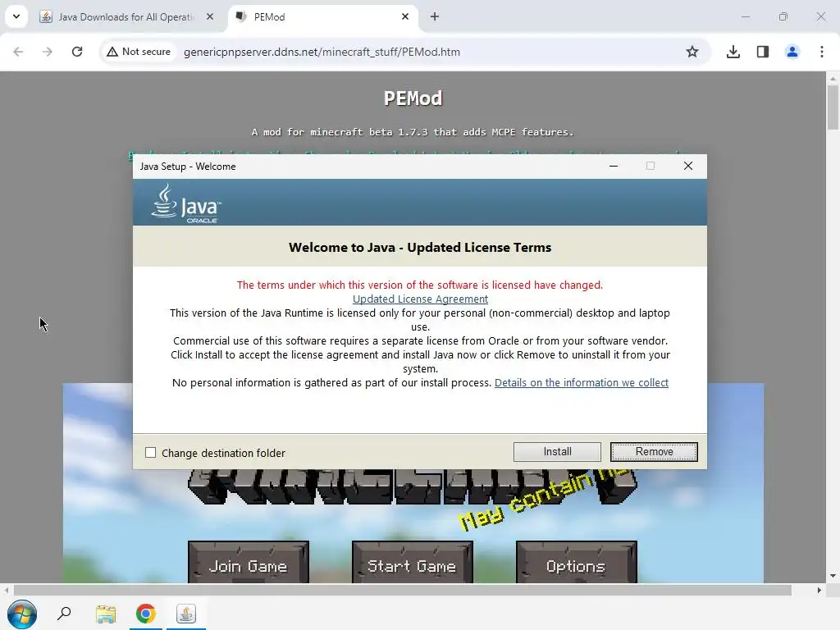Viewport: 840px width, 630px height.
Task: Click the Java logo in the setup banner
Action: click(186, 203)
